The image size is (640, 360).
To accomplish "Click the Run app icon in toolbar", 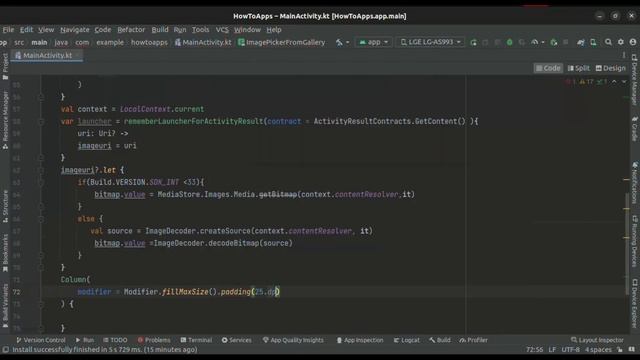I will click(473, 42).
